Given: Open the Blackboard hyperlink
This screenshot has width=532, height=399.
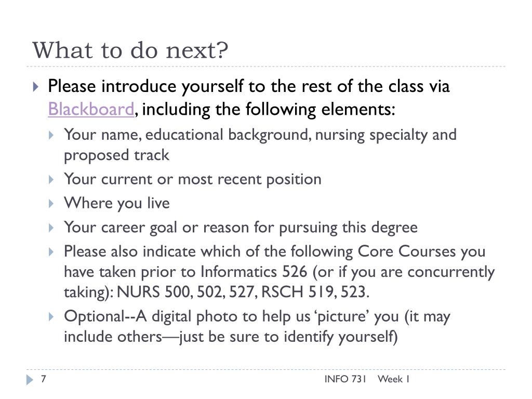Looking at the screenshot, I should tap(91, 109).
